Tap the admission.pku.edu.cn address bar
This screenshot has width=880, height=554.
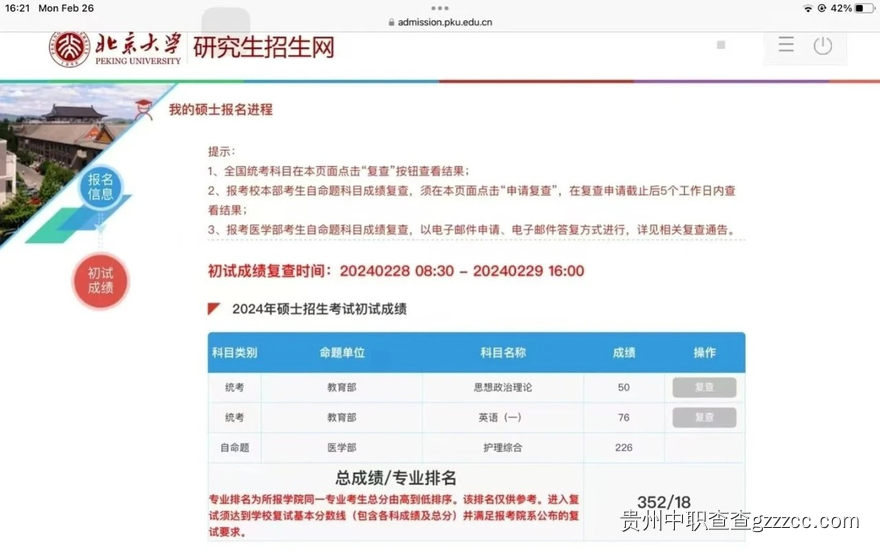click(x=440, y=22)
